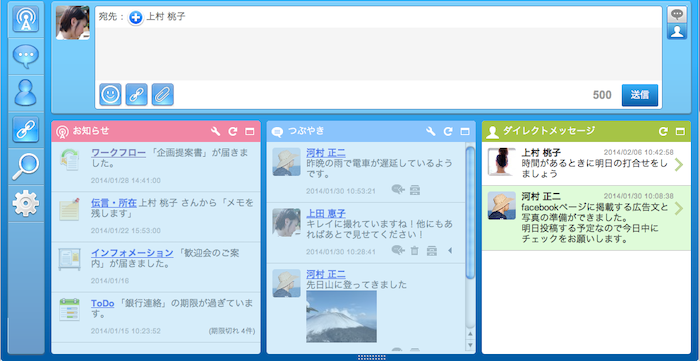Click the つぶやき scrollbar thumb
The image size is (700, 361).
coord(470,213)
